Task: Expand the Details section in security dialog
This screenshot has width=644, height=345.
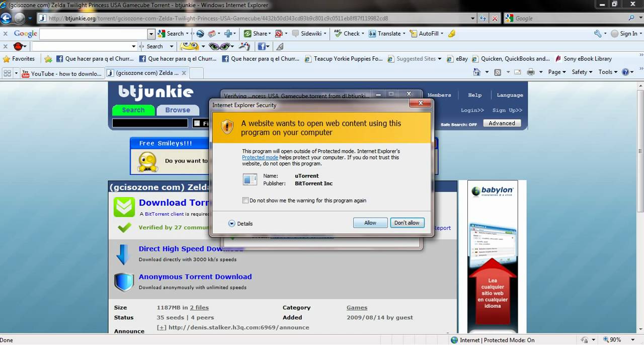Action: pyautogui.click(x=240, y=224)
